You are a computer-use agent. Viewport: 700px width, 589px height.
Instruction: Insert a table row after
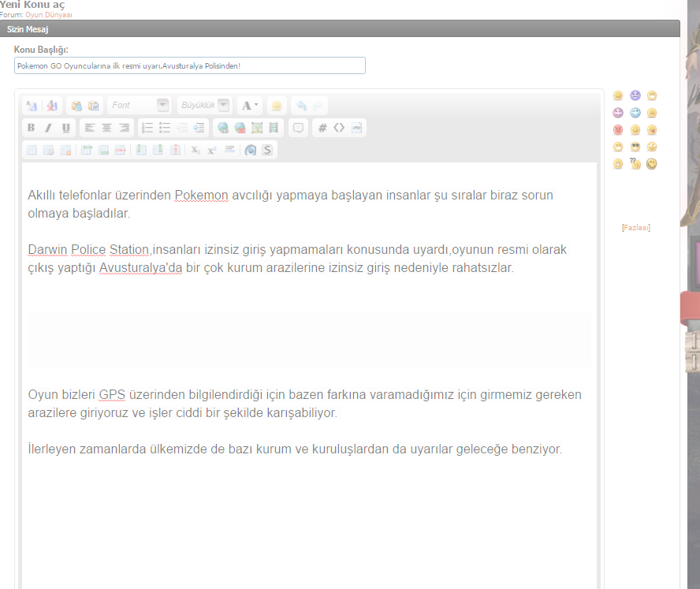(103, 150)
